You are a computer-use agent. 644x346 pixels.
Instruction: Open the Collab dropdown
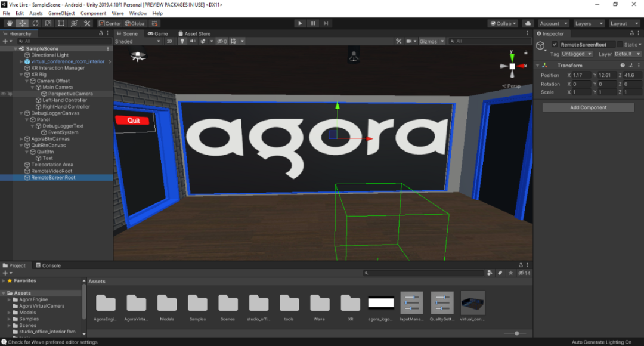(x=503, y=23)
